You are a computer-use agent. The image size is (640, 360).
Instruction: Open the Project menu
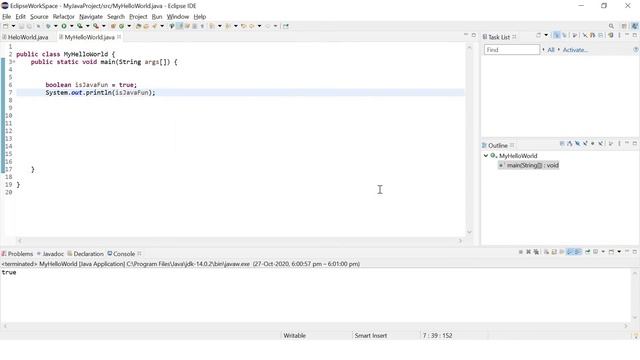coord(138,17)
